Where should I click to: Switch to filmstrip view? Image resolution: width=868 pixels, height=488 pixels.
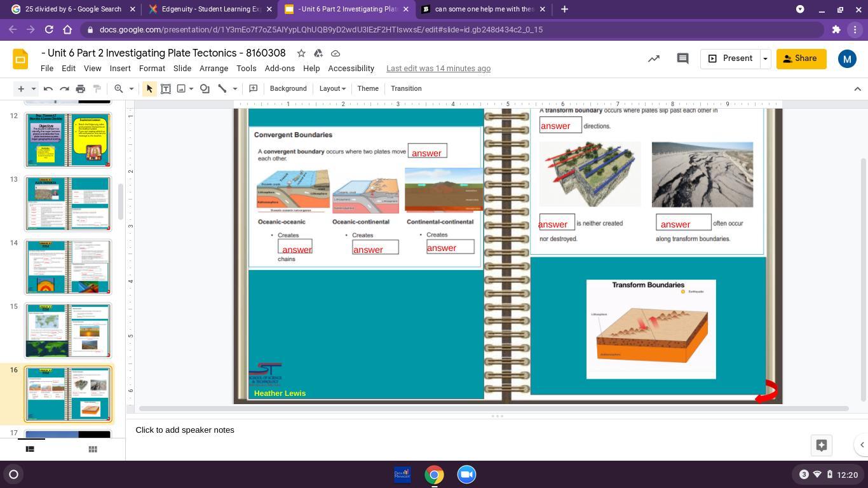[x=29, y=449]
